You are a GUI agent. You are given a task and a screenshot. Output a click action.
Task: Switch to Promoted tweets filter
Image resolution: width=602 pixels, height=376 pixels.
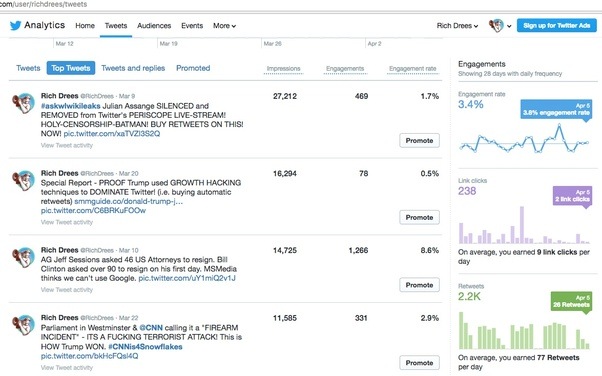(193, 68)
